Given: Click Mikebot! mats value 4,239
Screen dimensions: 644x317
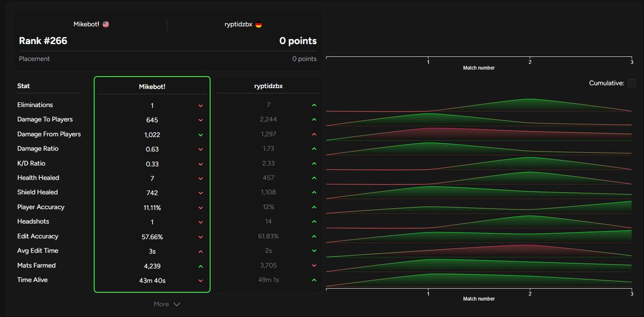Looking at the screenshot, I should [x=152, y=266].
